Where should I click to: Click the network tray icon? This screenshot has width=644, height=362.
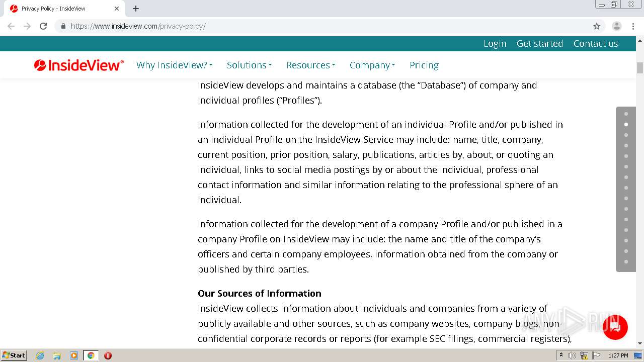[x=584, y=355]
